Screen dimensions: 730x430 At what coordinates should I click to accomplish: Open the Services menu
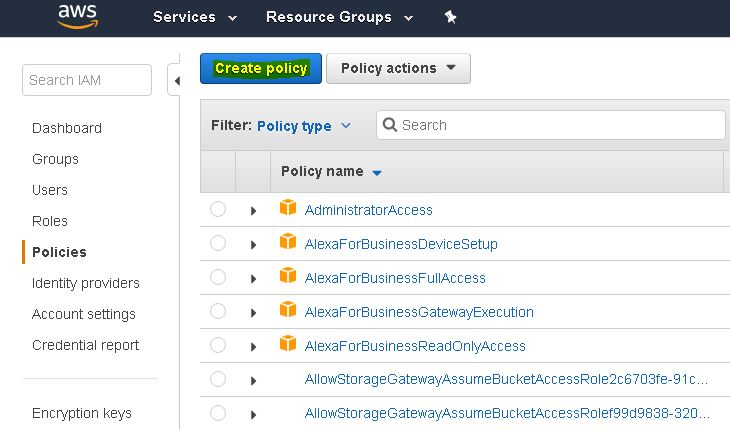point(194,17)
